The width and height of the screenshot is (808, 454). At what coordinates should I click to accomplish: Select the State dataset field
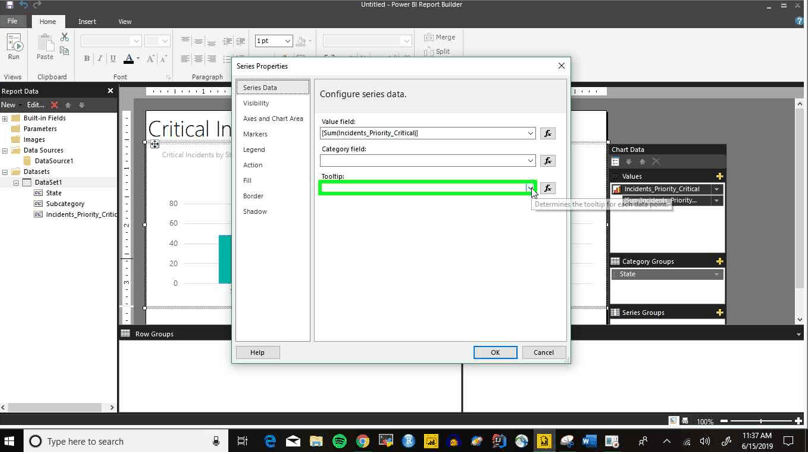click(53, 193)
